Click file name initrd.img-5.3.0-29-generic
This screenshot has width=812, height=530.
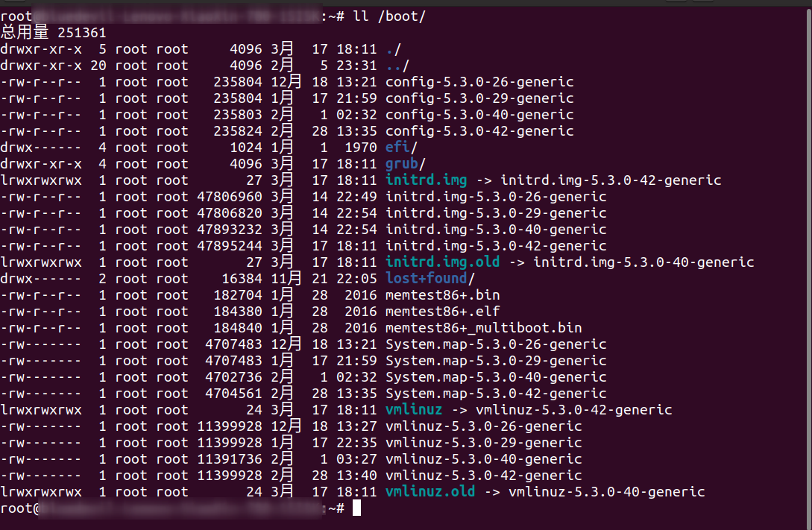click(x=496, y=213)
